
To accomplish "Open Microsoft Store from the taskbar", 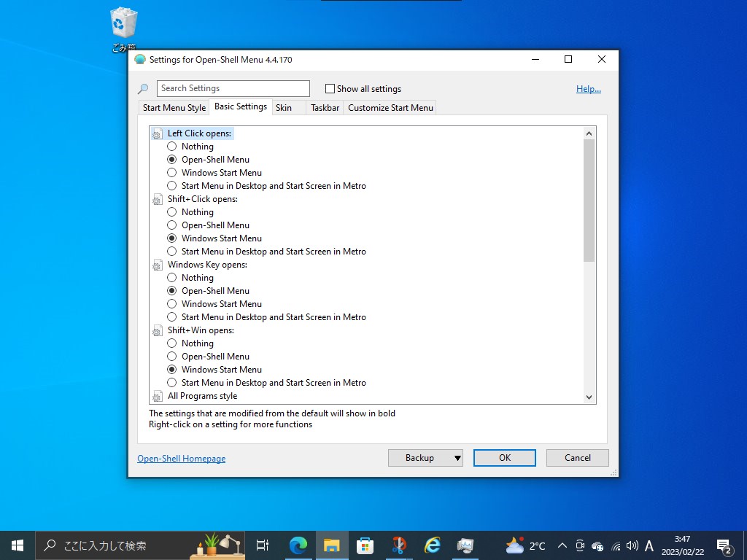I will [365, 545].
